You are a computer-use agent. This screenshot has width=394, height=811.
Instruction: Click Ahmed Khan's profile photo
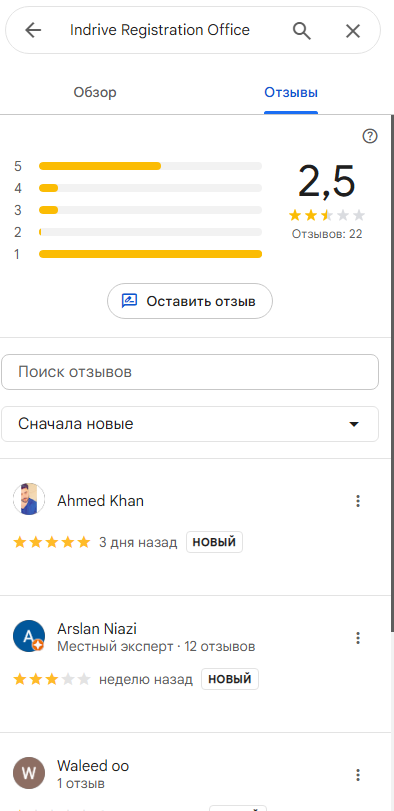click(x=28, y=499)
